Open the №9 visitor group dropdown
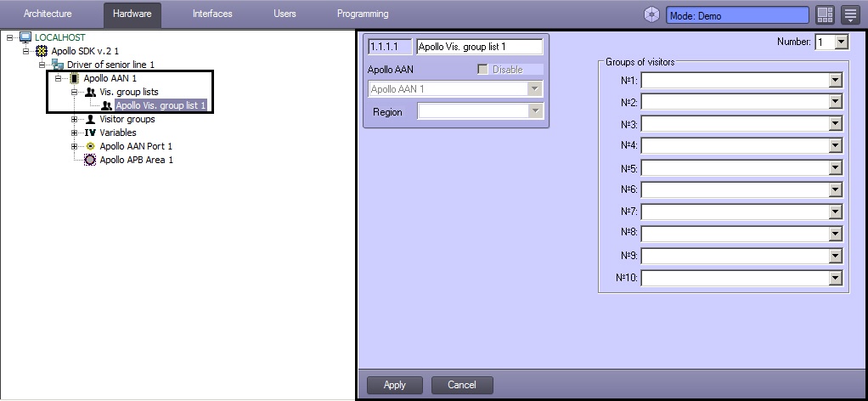 point(836,256)
